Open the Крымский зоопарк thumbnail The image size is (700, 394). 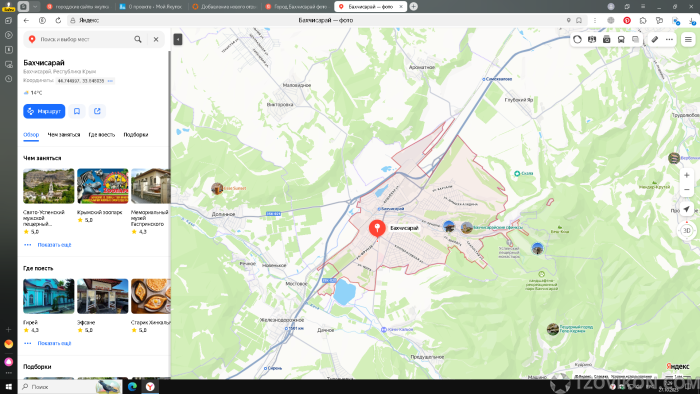point(103,186)
